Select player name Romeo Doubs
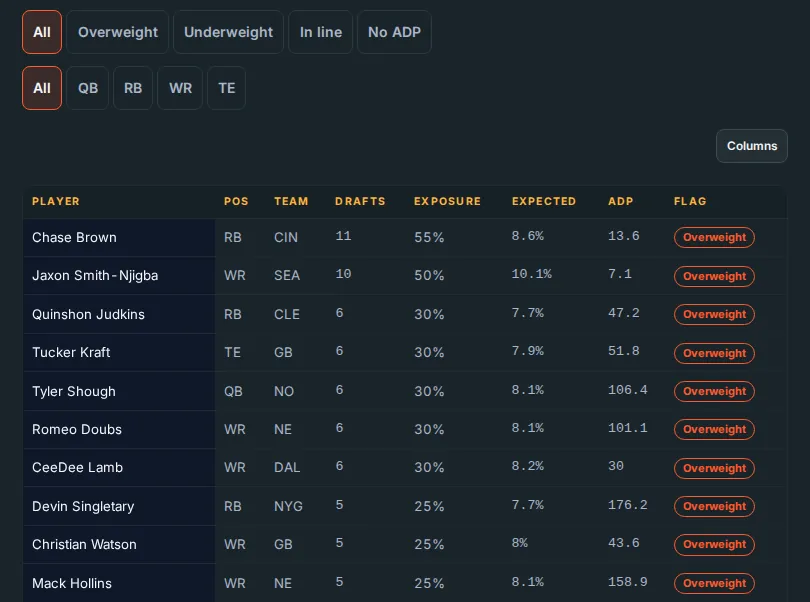810x602 pixels. [77, 429]
